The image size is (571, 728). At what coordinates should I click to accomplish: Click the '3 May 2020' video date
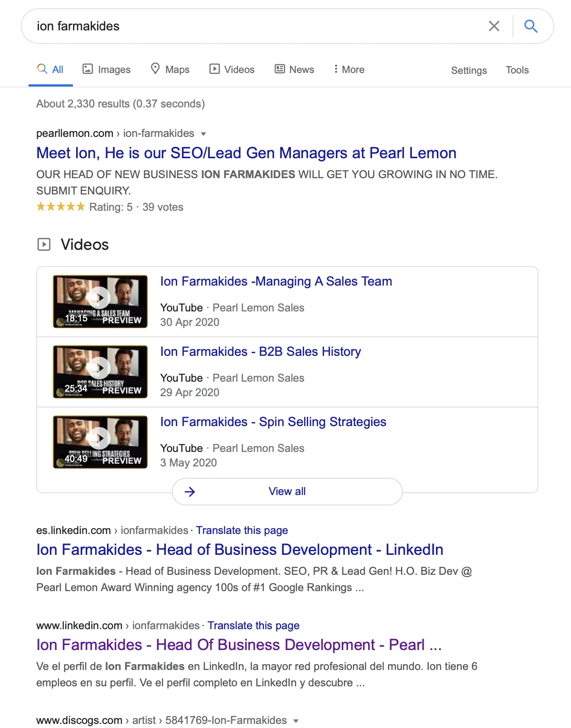click(x=189, y=463)
